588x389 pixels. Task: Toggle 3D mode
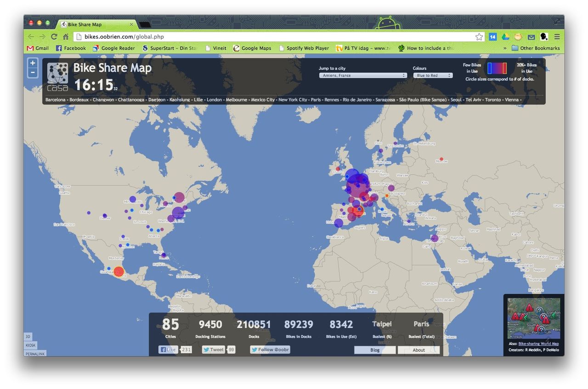click(x=28, y=337)
